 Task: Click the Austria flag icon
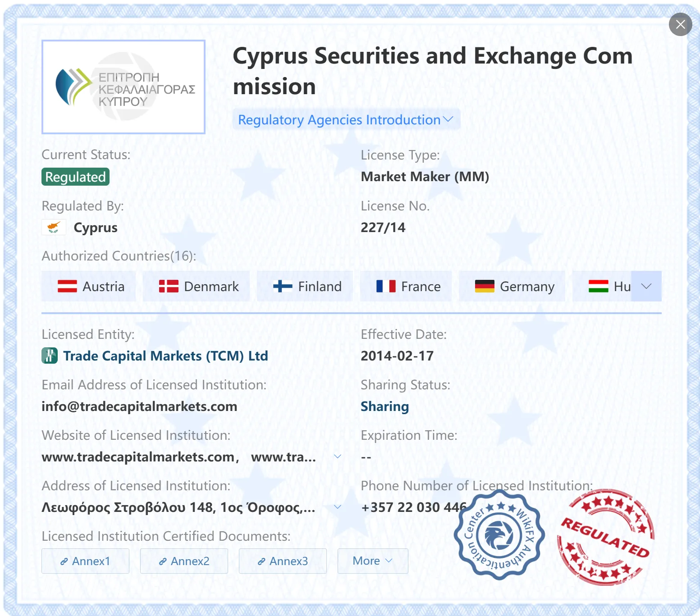(67, 286)
